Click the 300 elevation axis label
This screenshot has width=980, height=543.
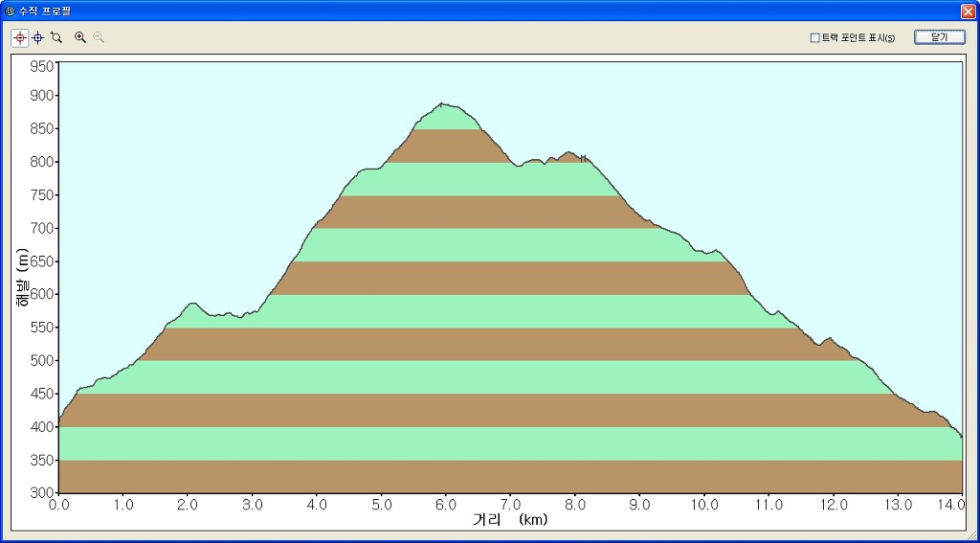[42, 493]
